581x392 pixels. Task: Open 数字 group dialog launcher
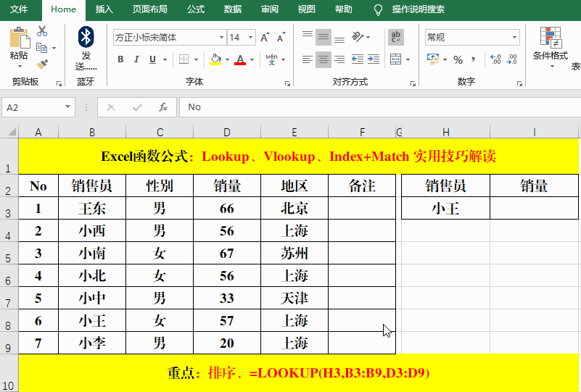[x=519, y=83]
